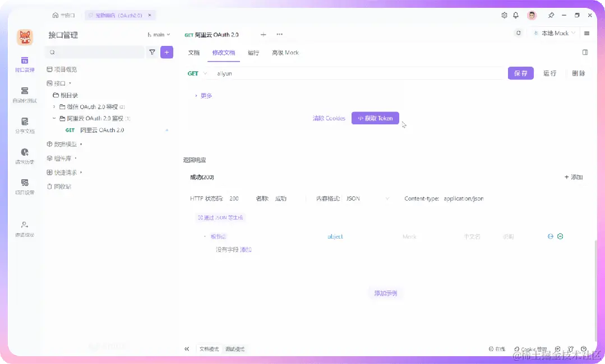Open the notification bell icon
This screenshot has height=364, width=605.
[x=515, y=15]
